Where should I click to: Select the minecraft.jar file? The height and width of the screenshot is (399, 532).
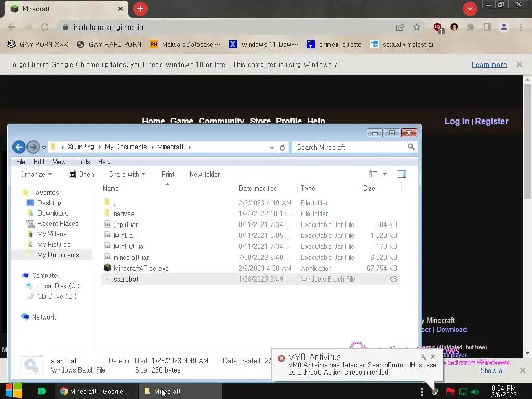pos(131,257)
